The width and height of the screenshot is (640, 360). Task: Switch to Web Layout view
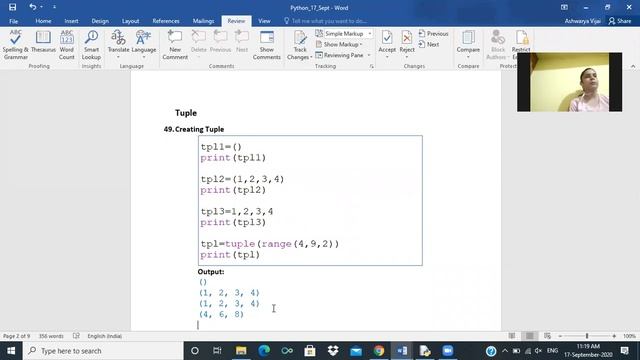pos(547,336)
